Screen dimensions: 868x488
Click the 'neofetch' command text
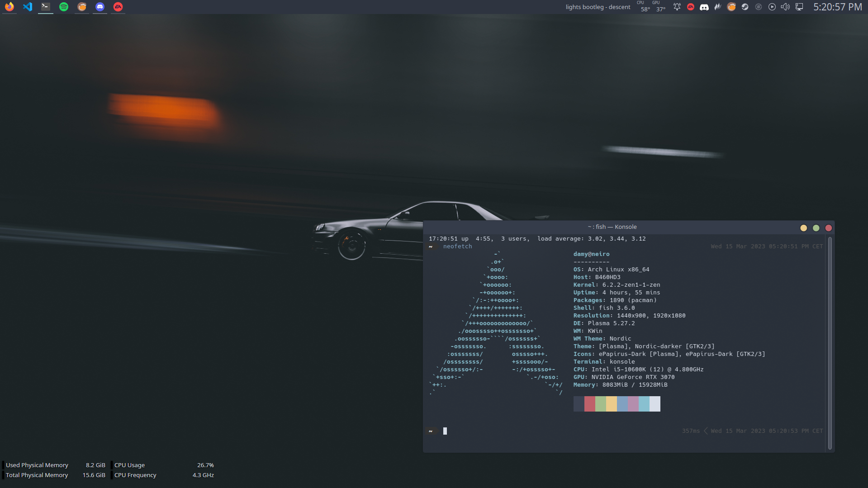click(x=457, y=246)
